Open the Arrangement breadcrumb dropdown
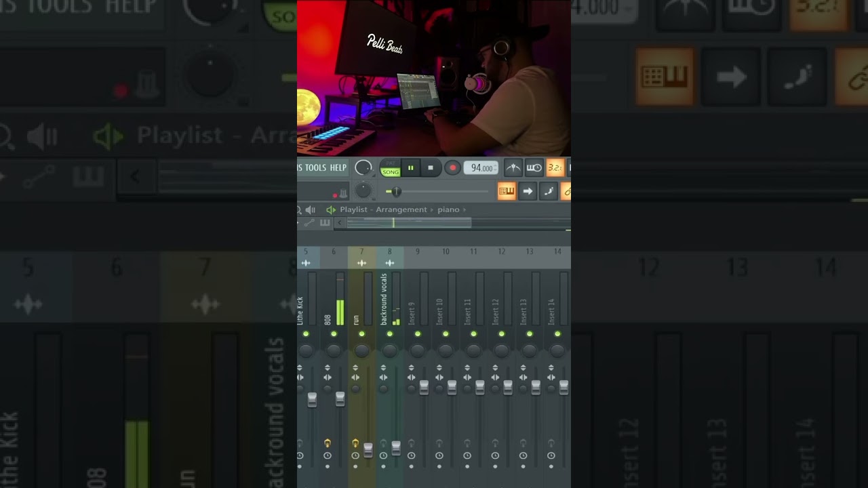The image size is (868, 488). [401, 210]
